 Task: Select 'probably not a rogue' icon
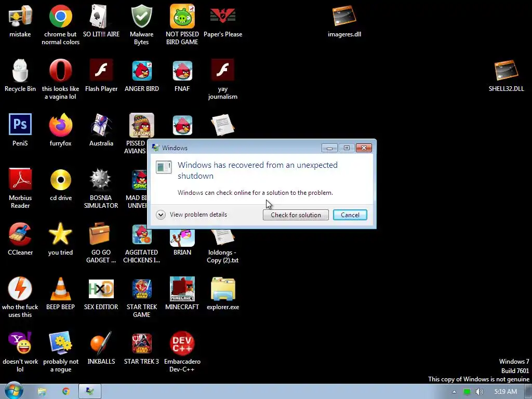coord(60,343)
